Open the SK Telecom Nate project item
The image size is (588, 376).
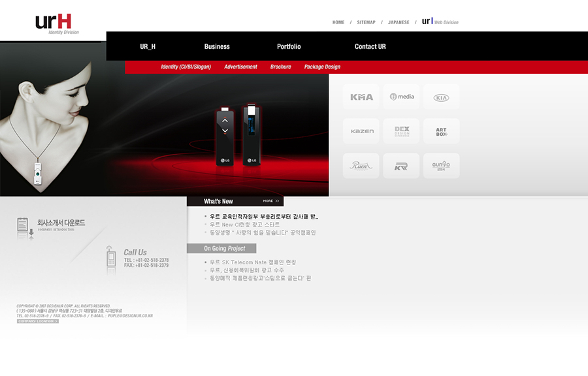point(252,262)
